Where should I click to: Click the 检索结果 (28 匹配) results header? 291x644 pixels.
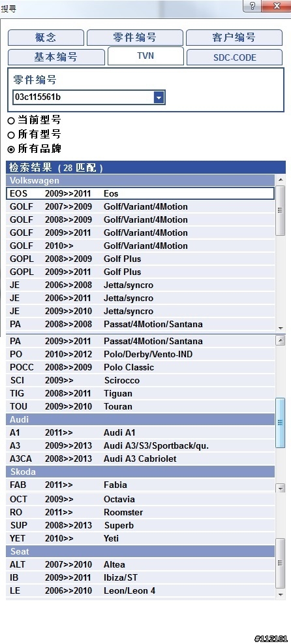point(145,168)
